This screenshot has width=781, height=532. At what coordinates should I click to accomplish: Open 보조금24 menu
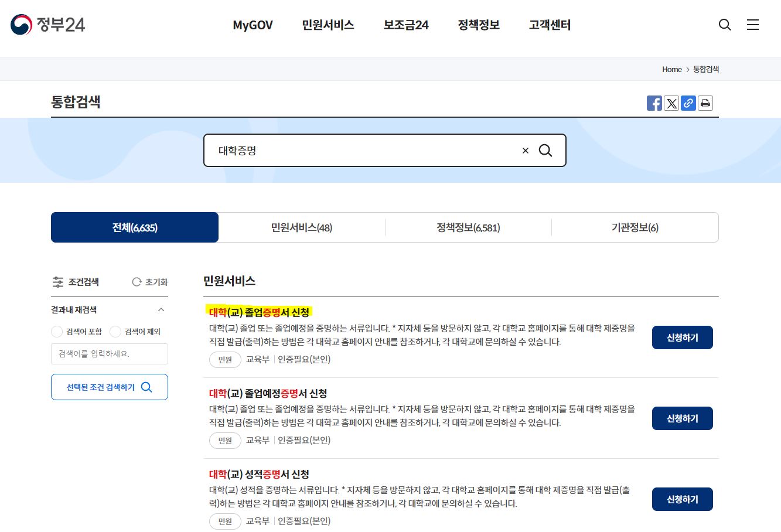click(406, 25)
